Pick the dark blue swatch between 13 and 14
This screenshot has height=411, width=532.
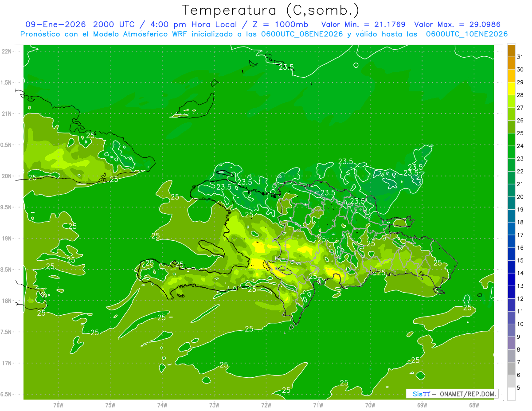[511, 279]
